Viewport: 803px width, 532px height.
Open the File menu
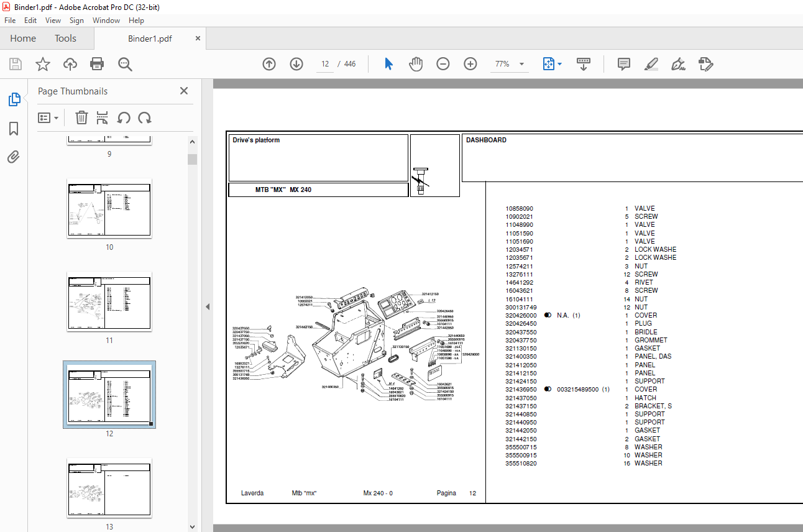[10, 21]
